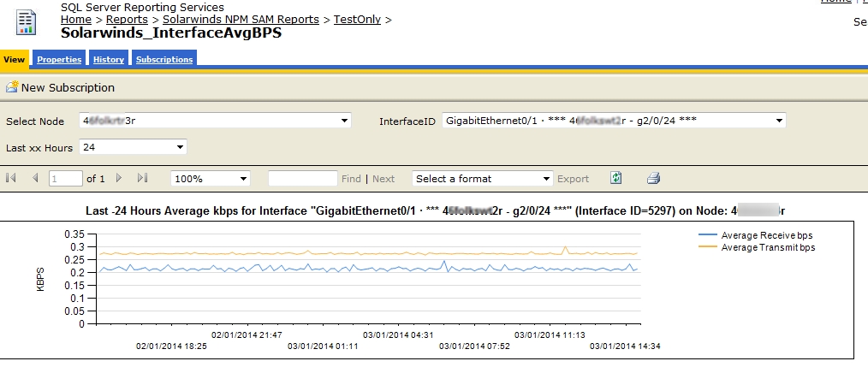Click the 03/01/2014 11:13 axis label
The height and width of the screenshot is (373, 868).
pyautogui.click(x=550, y=335)
